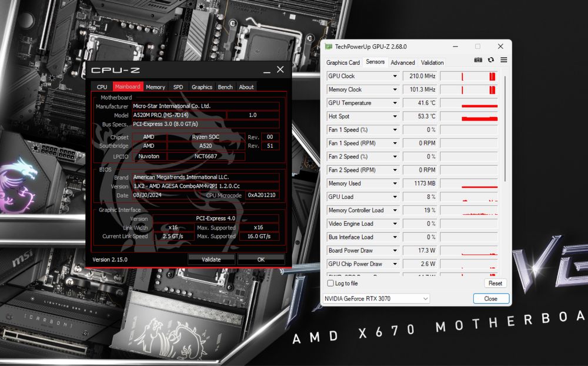Open the About tab in CPU-Z
This screenshot has width=588, height=366.
click(x=246, y=86)
